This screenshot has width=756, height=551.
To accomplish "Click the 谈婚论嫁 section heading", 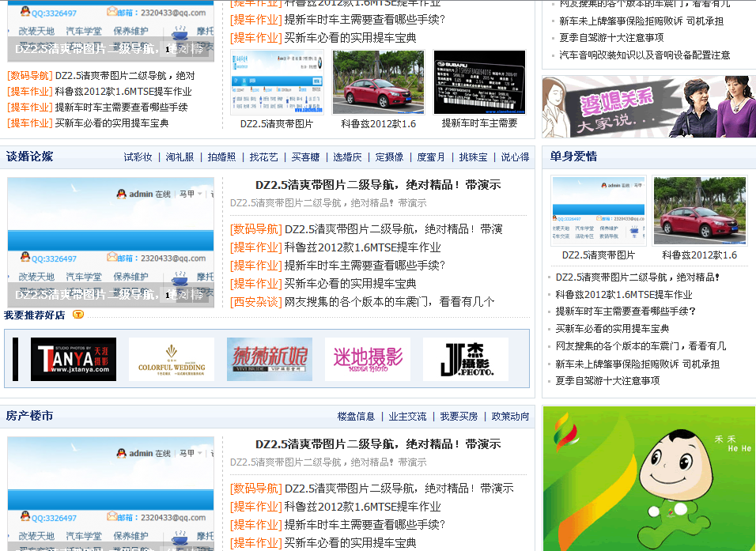I will coord(29,157).
